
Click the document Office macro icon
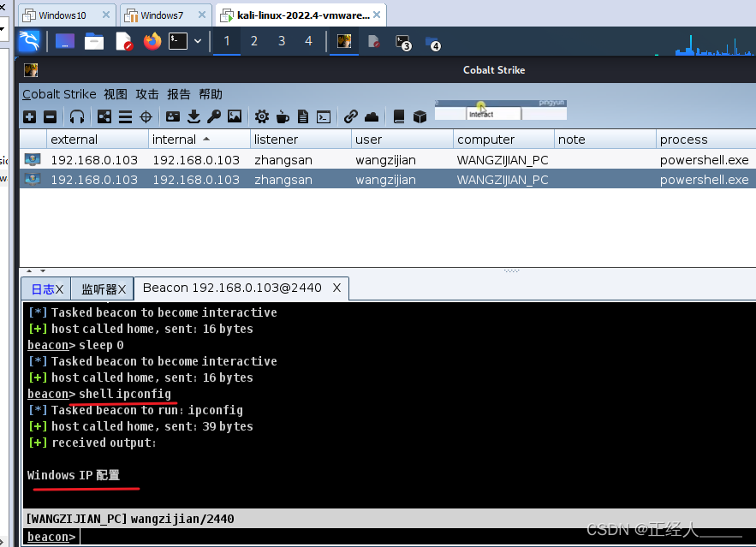tap(303, 116)
